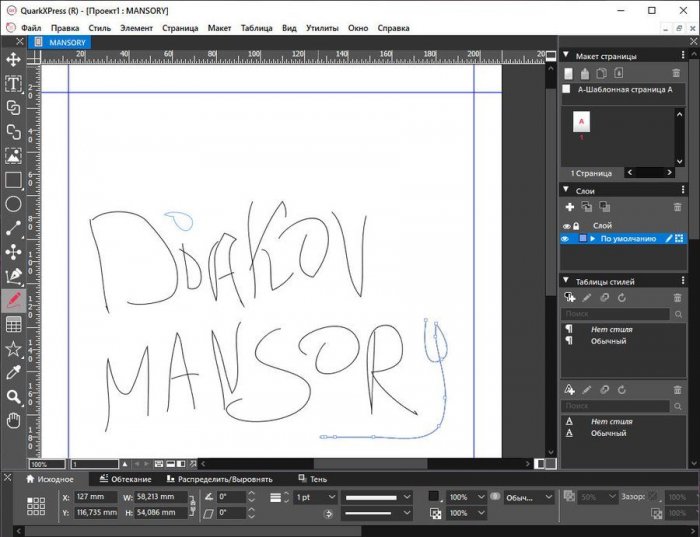Select the Starburst tool
Viewport: 700px width, 537px height.
(x=14, y=349)
